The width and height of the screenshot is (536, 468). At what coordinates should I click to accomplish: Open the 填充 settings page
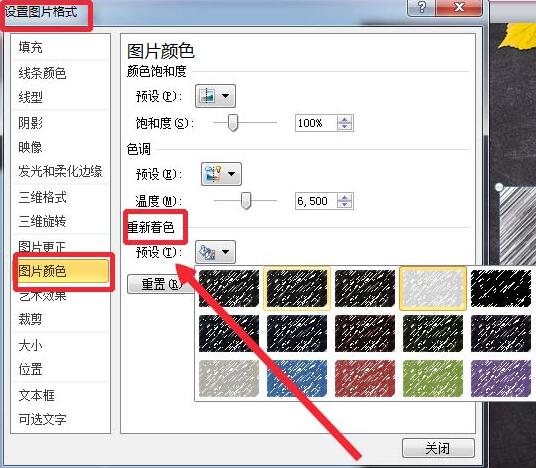31,47
